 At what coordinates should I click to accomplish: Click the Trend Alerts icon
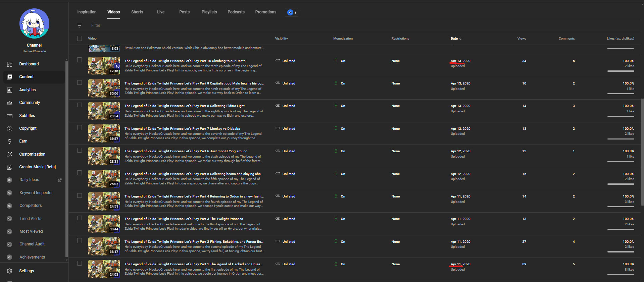pos(10,219)
